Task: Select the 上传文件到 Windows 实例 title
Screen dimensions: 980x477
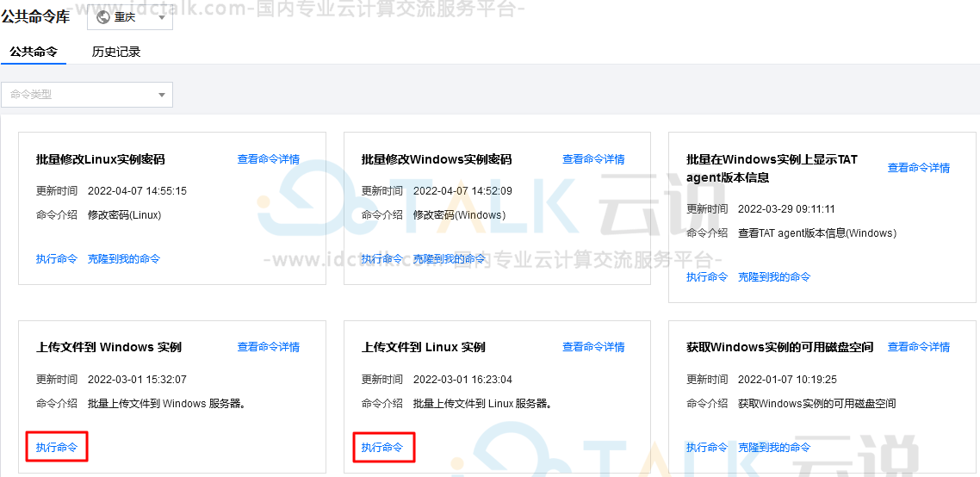Action: coord(109,347)
